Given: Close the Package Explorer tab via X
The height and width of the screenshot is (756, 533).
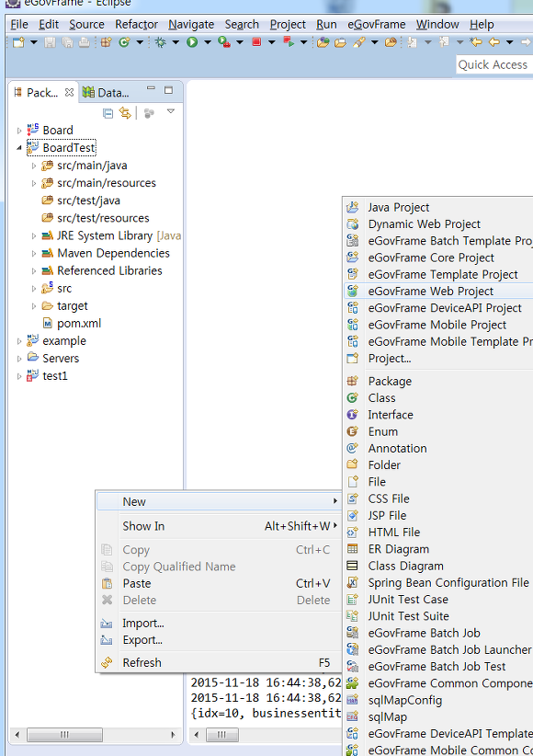Looking at the screenshot, I should tap(70, 92).
